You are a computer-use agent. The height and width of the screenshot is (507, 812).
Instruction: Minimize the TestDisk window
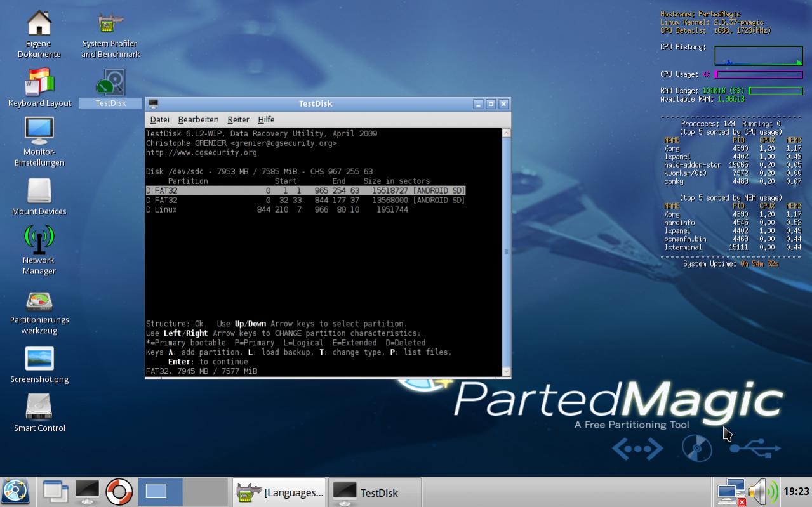tap(478, 103)
